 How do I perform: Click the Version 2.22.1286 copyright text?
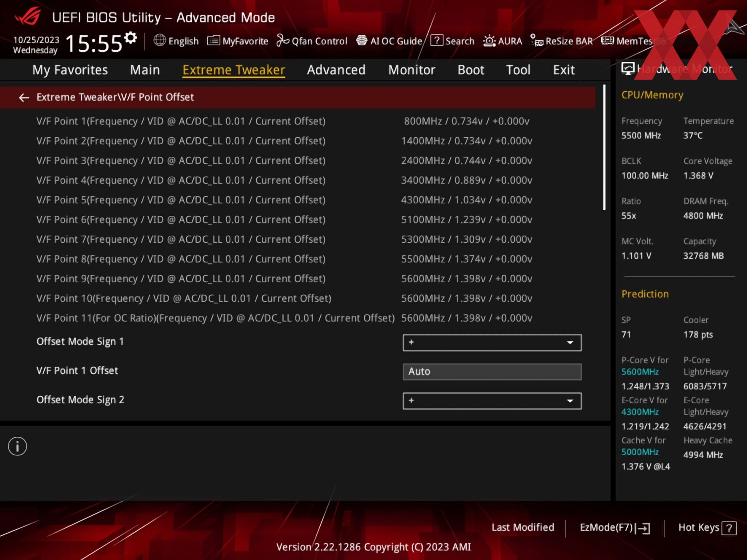point(373,547)
